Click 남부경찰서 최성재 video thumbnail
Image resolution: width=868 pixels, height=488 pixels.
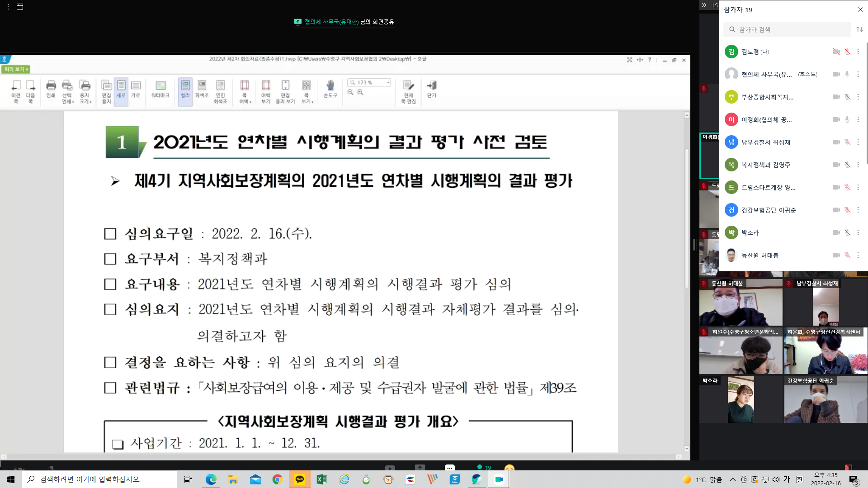[x=826, y=302]
